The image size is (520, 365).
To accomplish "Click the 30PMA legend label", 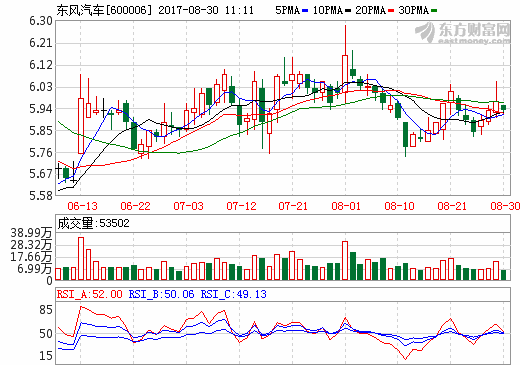I will (413, 10).
